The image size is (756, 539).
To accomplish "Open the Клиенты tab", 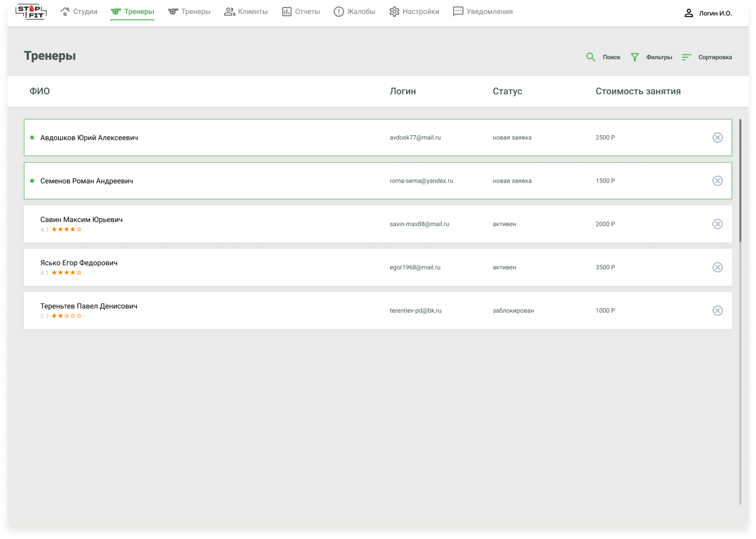I will coord(246,12).
